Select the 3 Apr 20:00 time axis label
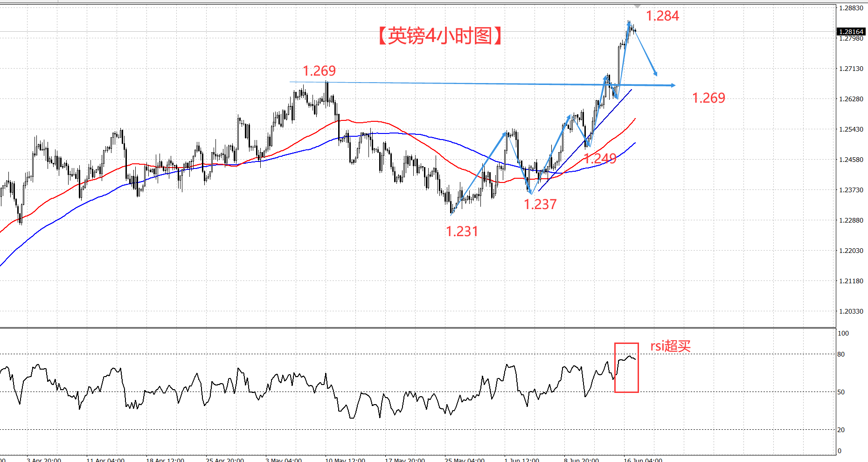Image resolution: width=868 pixels, height=462 pixels. [x=44, y=460]
